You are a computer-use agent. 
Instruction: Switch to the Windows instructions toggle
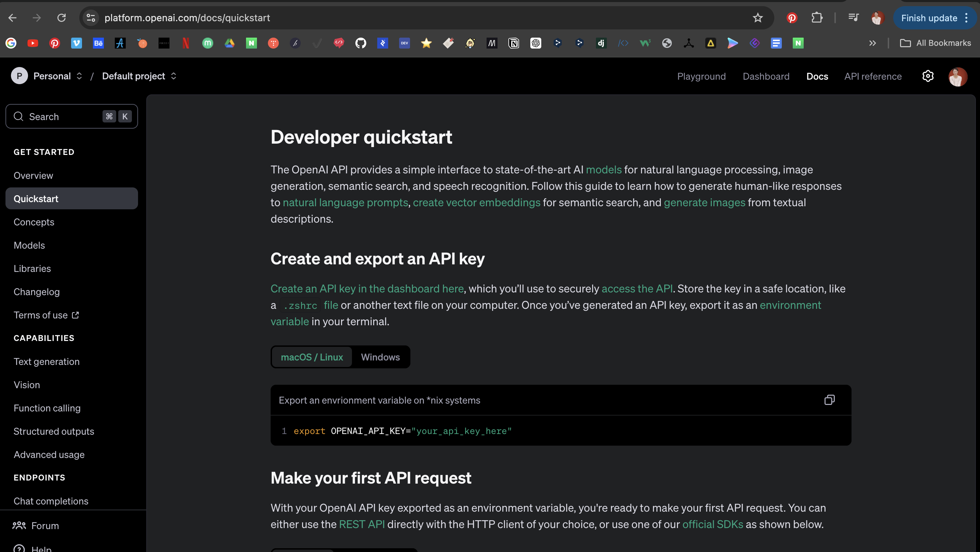[380, 357]
